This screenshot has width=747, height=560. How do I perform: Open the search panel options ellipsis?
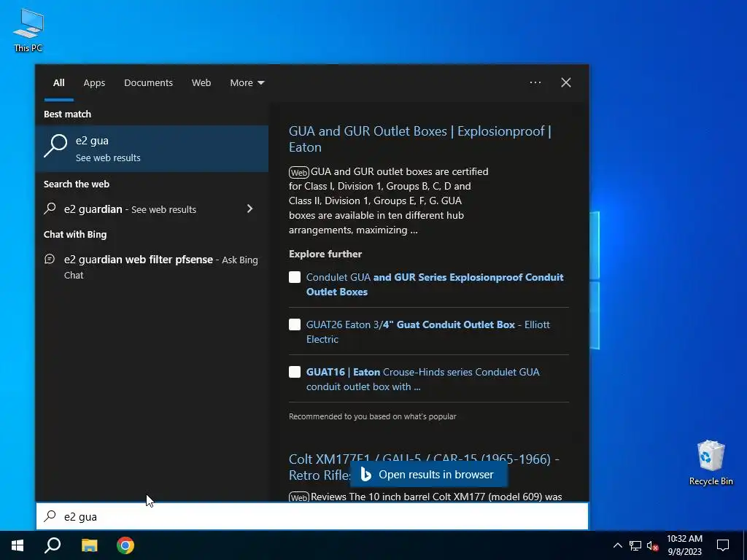click(535, 82)
